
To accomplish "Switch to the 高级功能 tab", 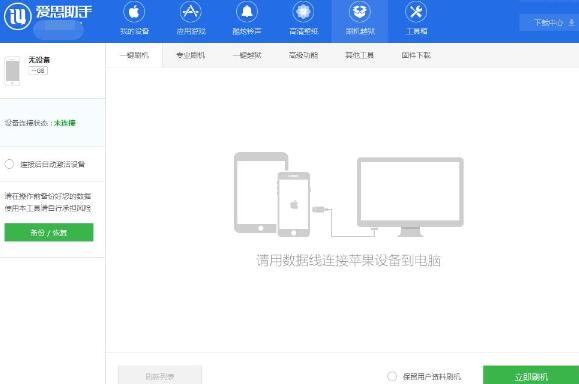I will (x=303, y=55).
